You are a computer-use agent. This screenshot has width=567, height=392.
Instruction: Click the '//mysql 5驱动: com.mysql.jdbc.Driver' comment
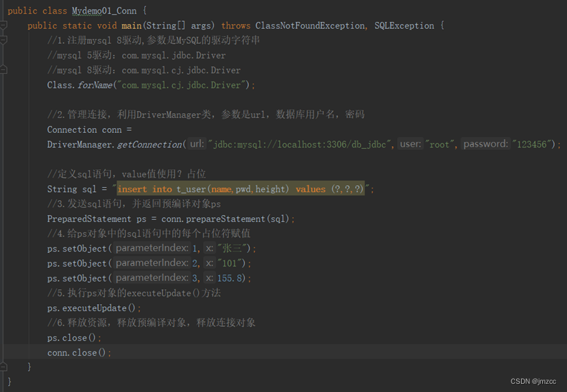[136, 56]
